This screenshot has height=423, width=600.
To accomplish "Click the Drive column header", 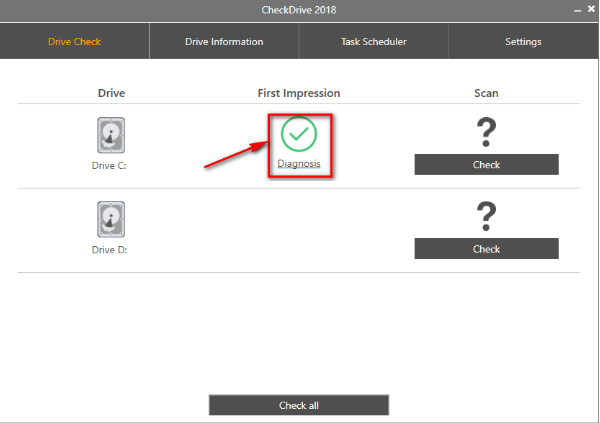I will click(111, 93).
